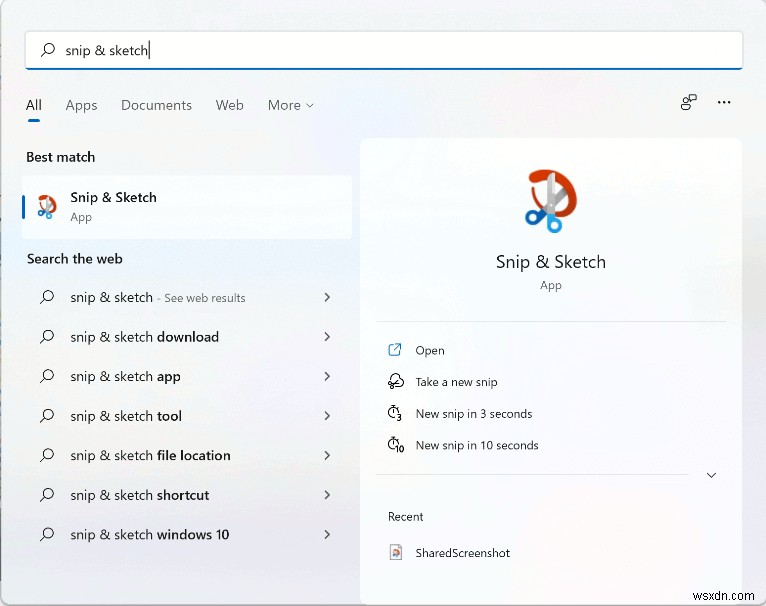Expand chevron beside 'windows 10' suggestion
The height and width of the screenshot is (606, 766).
pyautogui.click(x=327, y=535)
